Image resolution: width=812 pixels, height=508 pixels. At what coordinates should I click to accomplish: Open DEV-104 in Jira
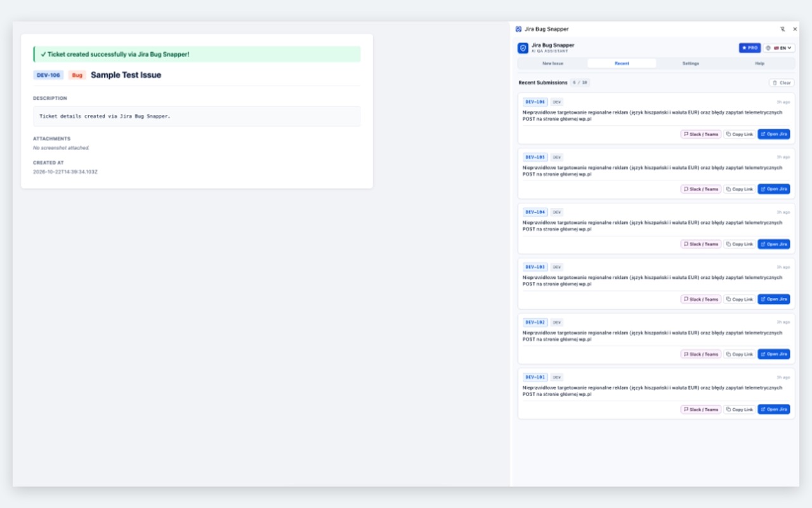[x=774, y=244]
